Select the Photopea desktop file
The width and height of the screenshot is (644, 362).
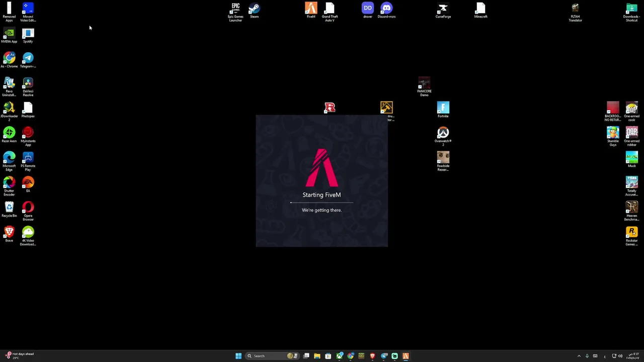click(x=28, y=110)
